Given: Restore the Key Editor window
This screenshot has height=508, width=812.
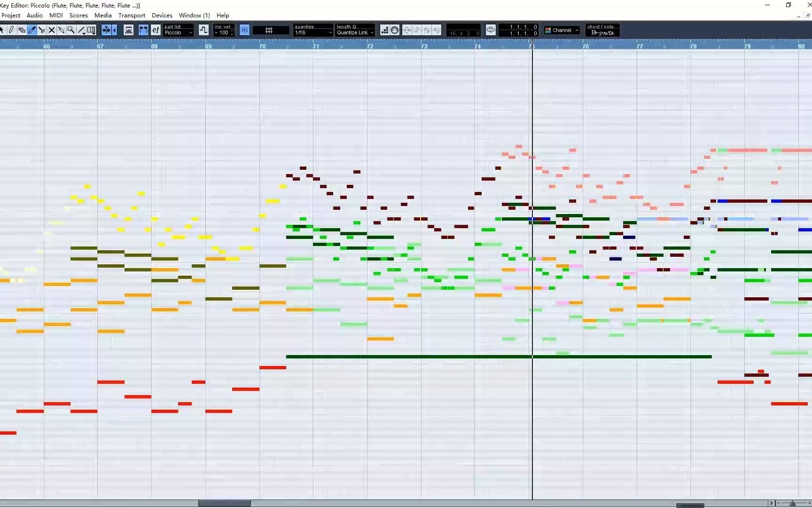Looking at the screenshot, I should click(x=788, y=5).
